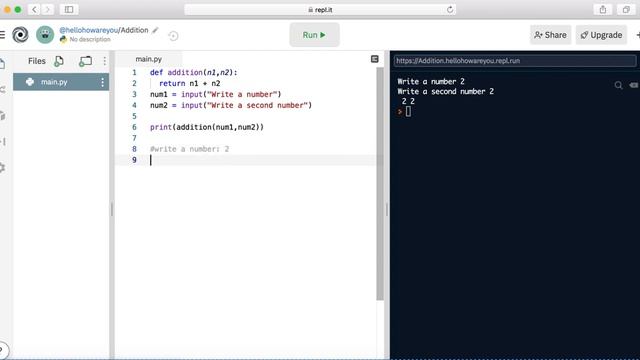Open the version control sidebar icon
640x360 pixels.
[x=2, y=89]
